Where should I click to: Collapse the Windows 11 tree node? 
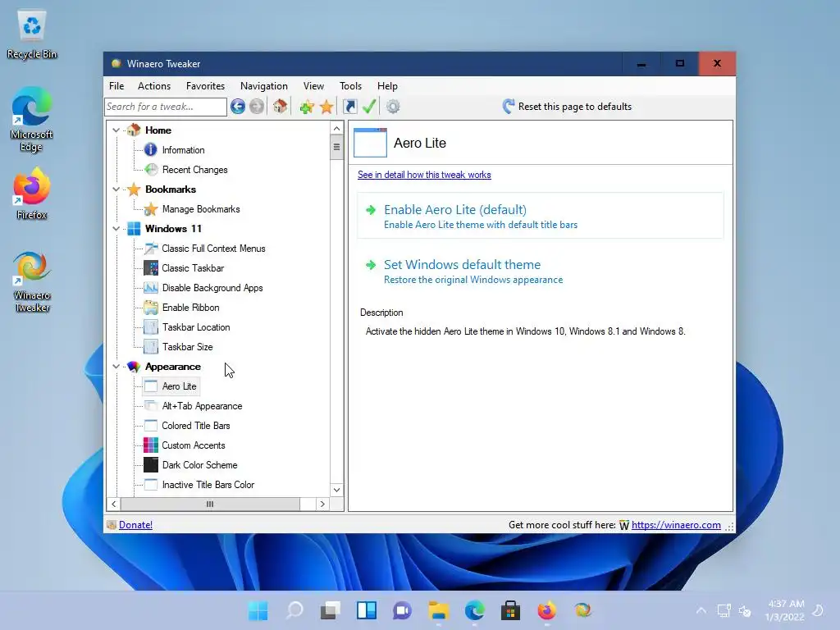tap(116, 229)
